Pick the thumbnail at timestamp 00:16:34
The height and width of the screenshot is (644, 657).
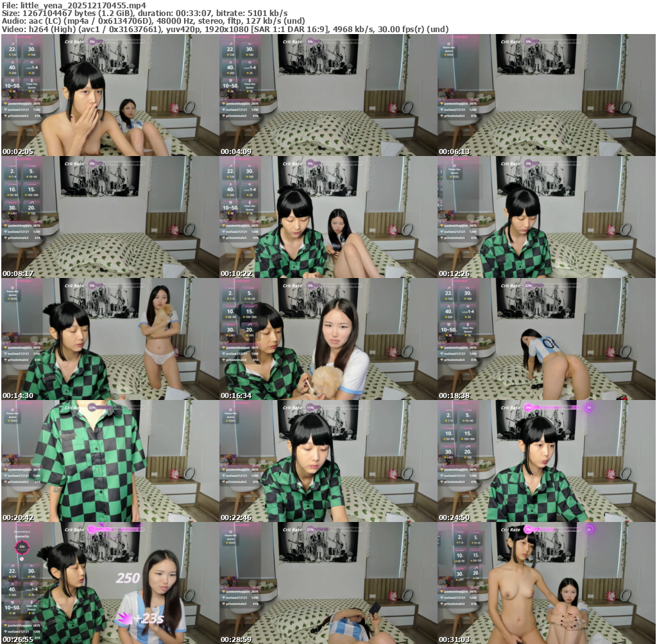(328, 339)
